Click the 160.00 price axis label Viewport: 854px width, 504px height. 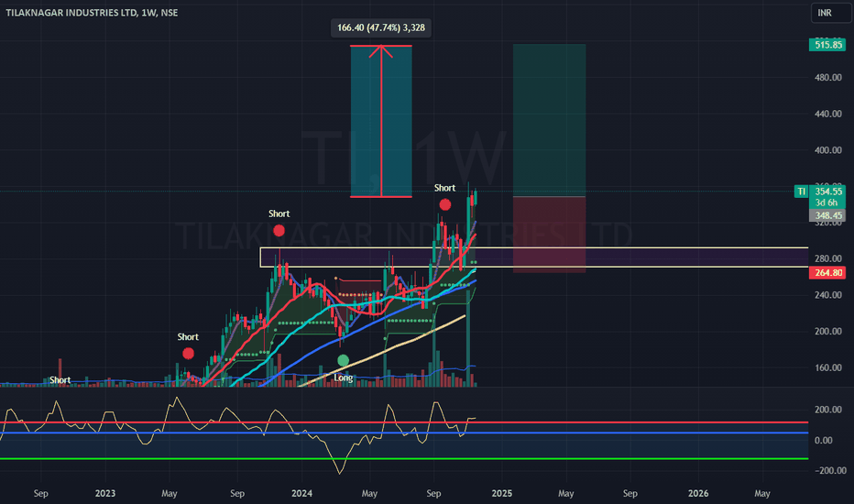coord(827,367)
